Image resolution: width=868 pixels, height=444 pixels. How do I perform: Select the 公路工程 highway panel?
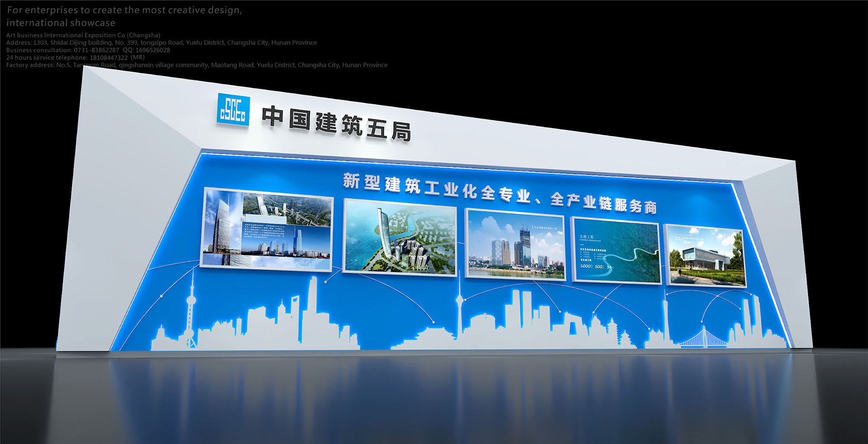615,250
